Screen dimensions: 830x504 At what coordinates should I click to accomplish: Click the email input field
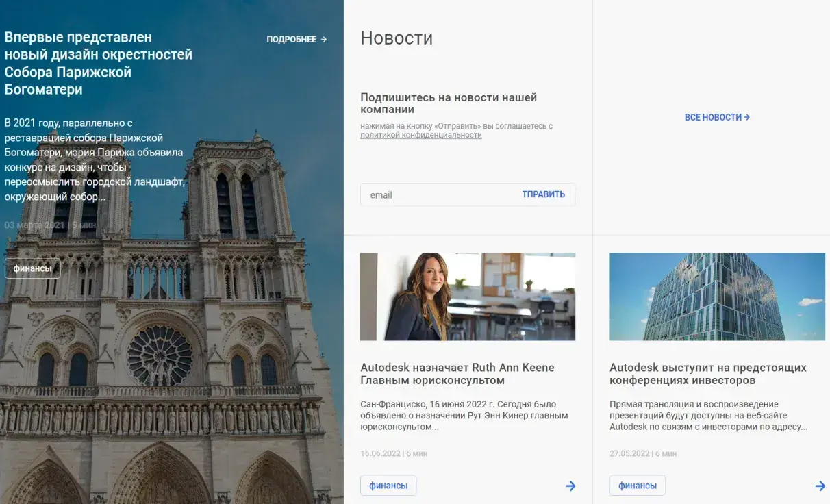coord(425,194)
